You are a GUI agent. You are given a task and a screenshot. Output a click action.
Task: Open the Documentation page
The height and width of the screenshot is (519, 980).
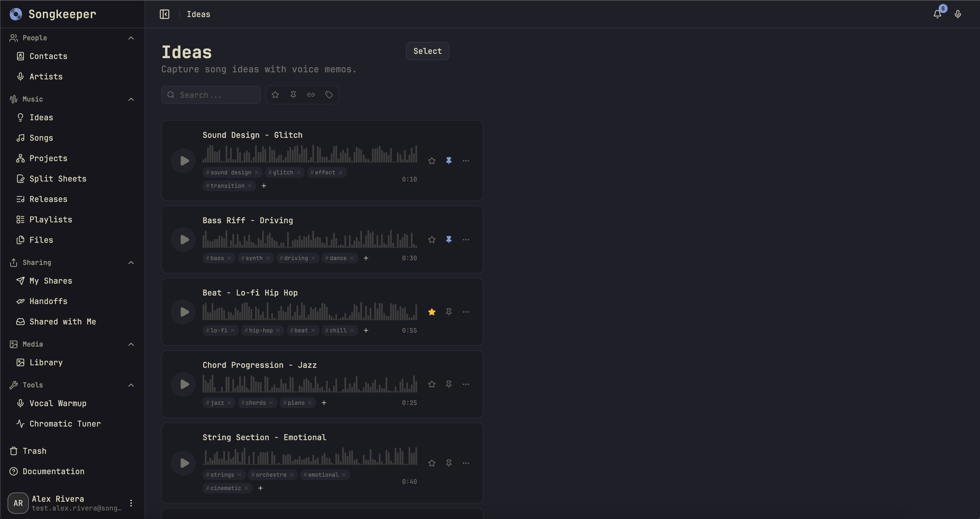pyautogui.click(x=53, y=471)
